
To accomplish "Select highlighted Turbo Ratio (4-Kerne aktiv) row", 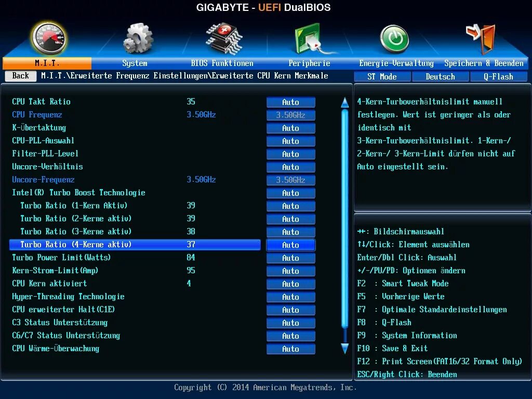I will coord(135,245).
